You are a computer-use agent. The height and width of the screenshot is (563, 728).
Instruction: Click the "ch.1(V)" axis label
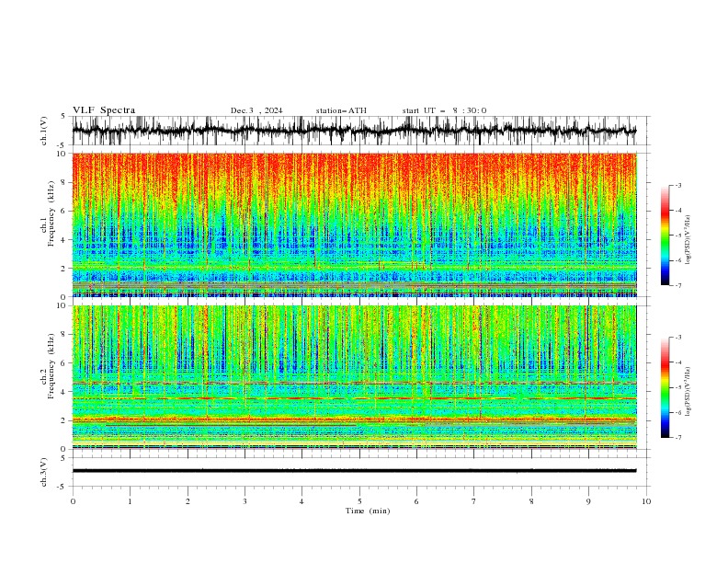[44, 131]
